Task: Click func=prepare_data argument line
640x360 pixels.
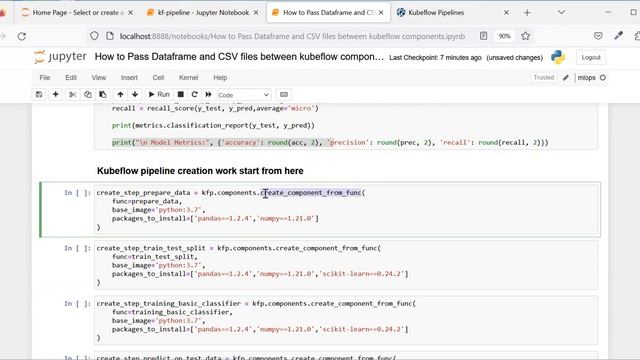Action: 147,201
